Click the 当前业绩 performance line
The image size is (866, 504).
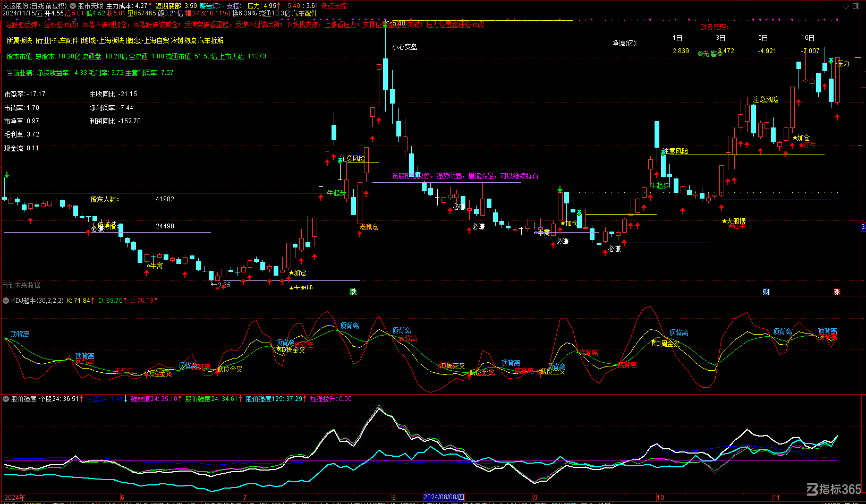point(90,73)
